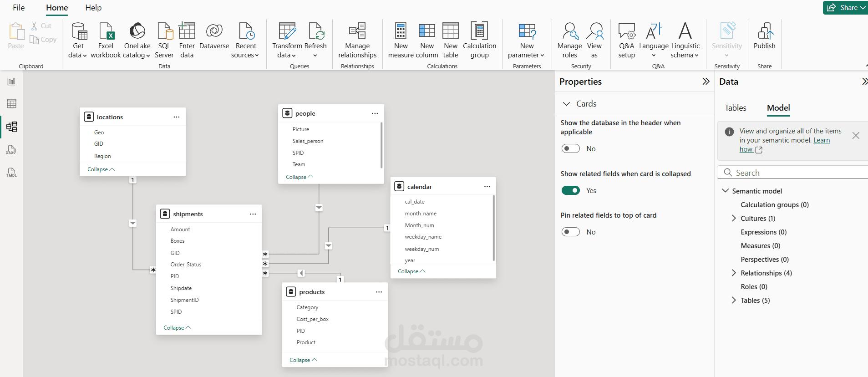Click the Search field in Data pane

(792, 173)
